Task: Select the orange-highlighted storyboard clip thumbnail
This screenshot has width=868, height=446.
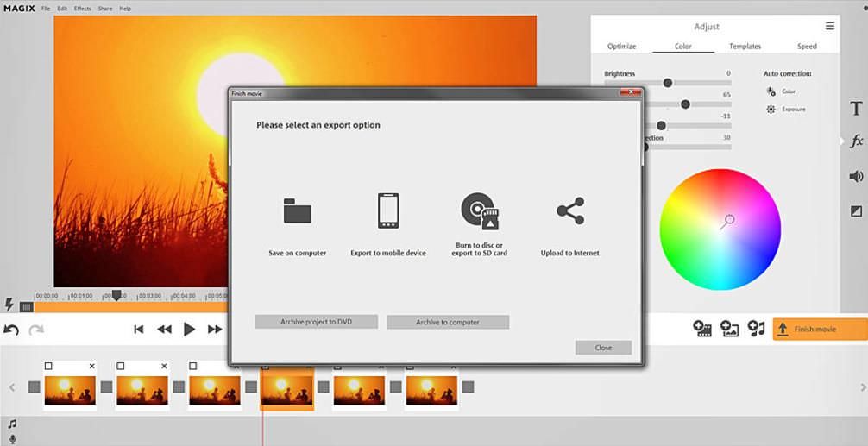Action: [286, 391]
